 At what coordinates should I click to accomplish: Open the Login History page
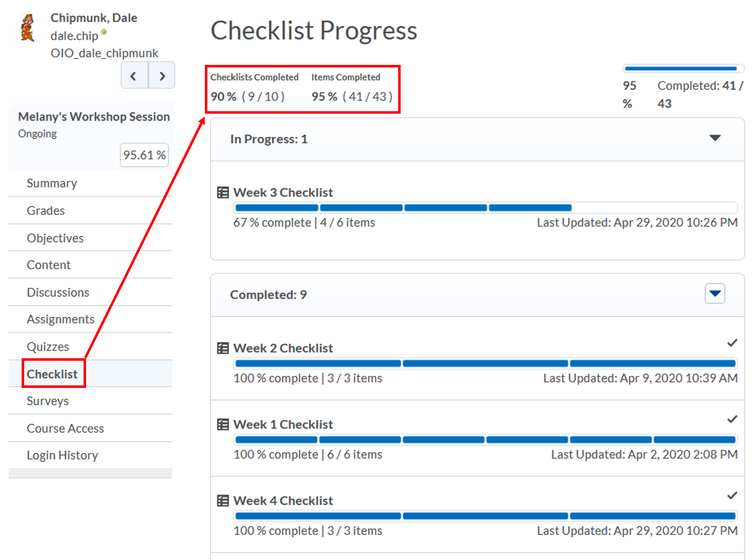click(x=62, y=455)
